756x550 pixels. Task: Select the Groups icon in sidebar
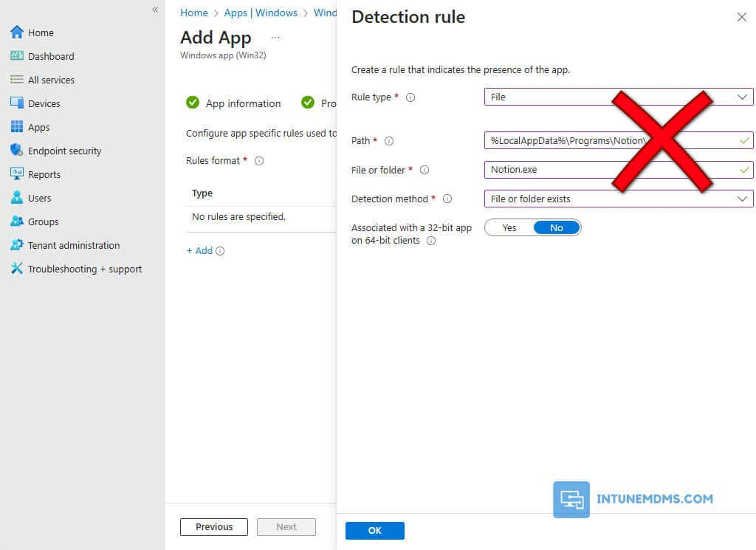(17, 221)
